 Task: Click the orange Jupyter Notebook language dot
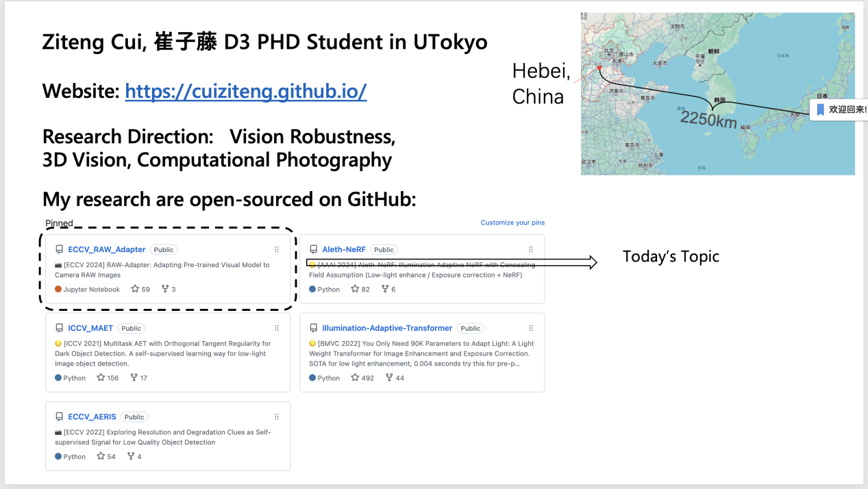click(x=58, y=290)
